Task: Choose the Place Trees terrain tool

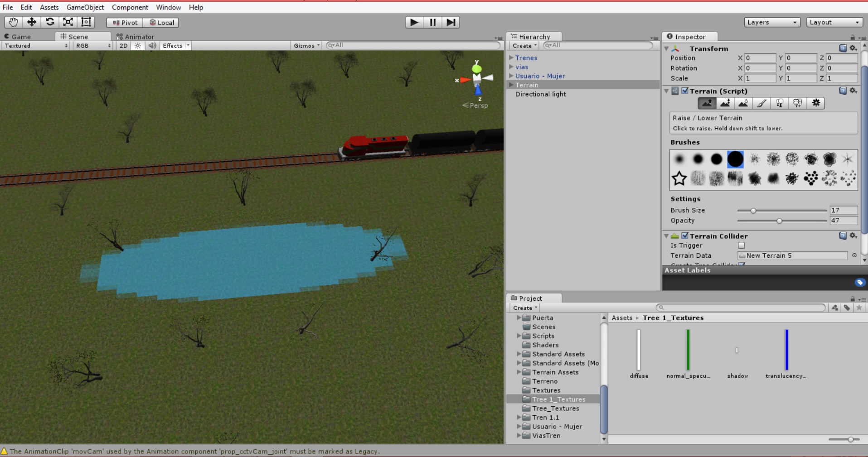Action: (x=780, y=103)
